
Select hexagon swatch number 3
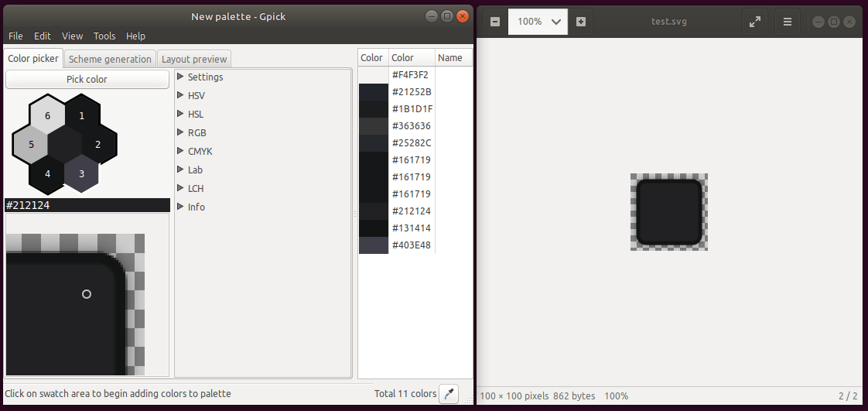(x=81, y=174)
